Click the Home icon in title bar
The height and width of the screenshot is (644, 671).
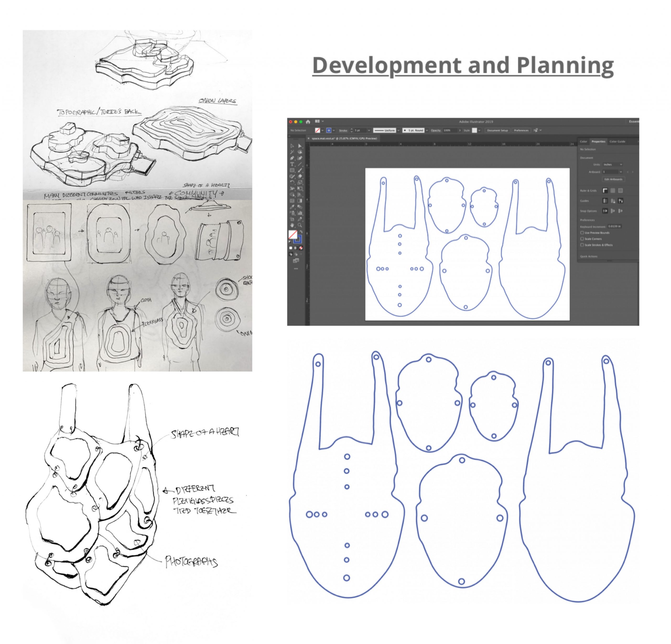pyautogui.click(x=308, y=122)
